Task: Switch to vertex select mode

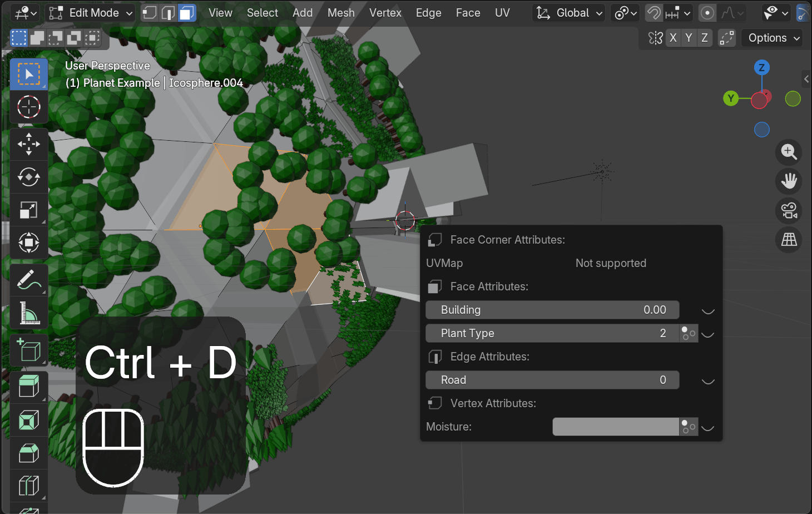Action: click(x=150, y=13)
